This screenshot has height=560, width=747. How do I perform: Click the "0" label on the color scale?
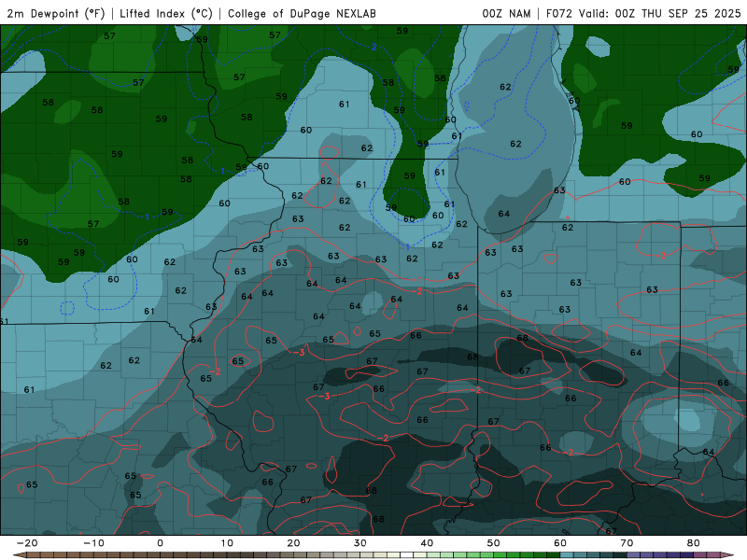tap(160, 543)
